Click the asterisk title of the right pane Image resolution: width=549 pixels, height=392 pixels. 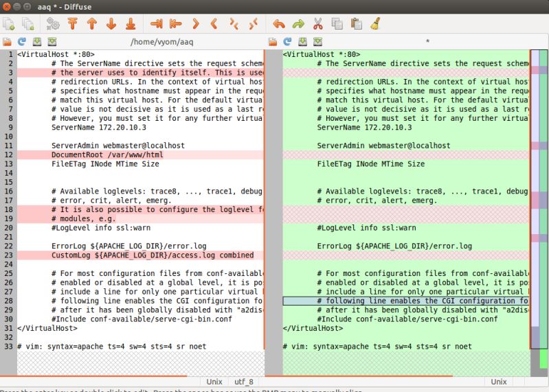pyautogui.click(x=427, y=42)
